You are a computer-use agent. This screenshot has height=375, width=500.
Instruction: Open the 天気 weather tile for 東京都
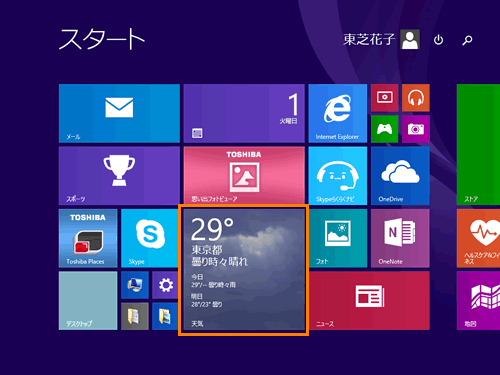[x=244, y=269]
